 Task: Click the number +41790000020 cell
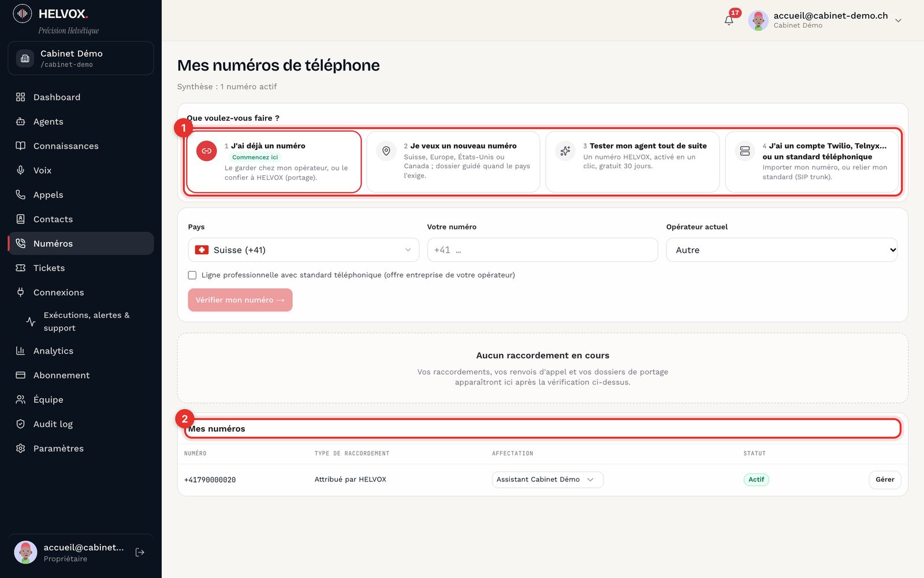point(210,480)
